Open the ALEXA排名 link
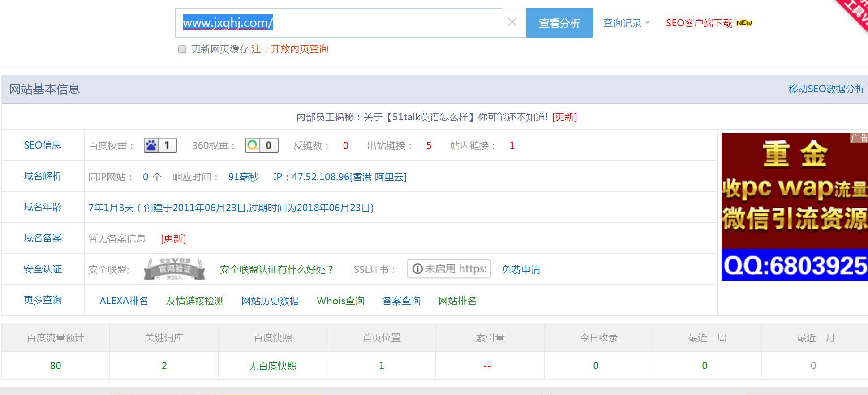This screenshot has width=868, height=395. point(124,301)
